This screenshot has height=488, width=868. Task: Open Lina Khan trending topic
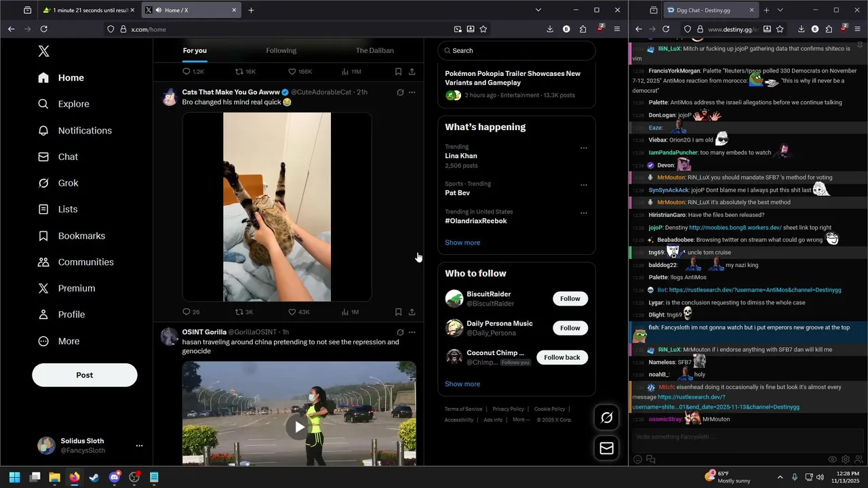point(461,156)
